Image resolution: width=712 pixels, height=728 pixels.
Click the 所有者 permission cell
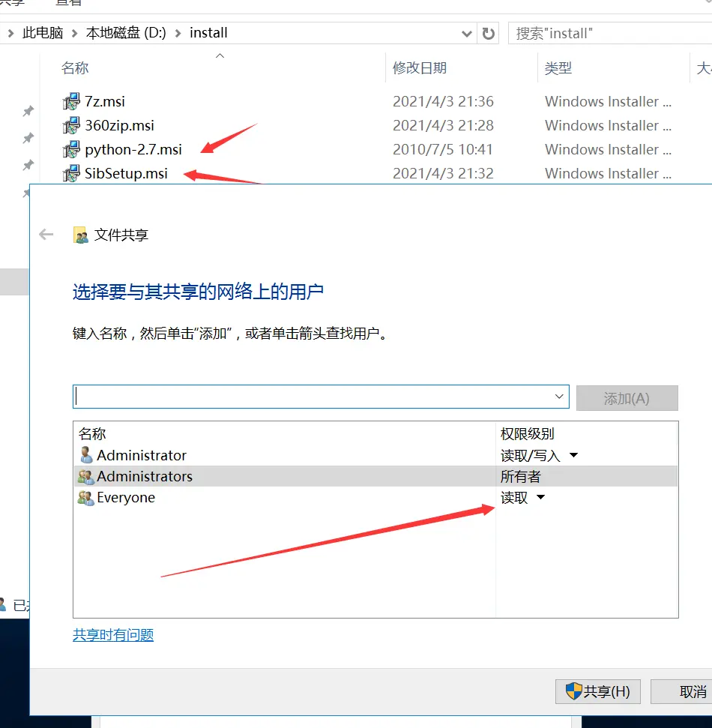tap(521, 476)
